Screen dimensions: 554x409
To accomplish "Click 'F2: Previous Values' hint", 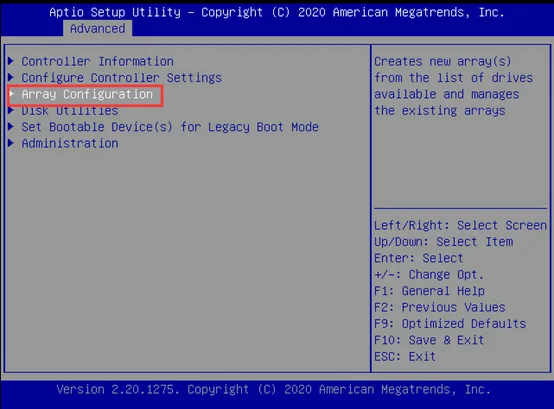I will click(x=440, y=307).
